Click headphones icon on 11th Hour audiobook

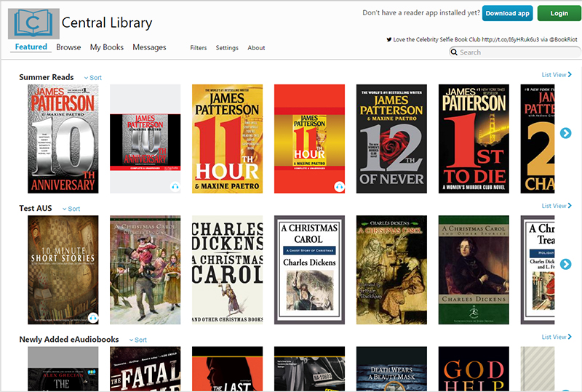(x=339, y=187)
